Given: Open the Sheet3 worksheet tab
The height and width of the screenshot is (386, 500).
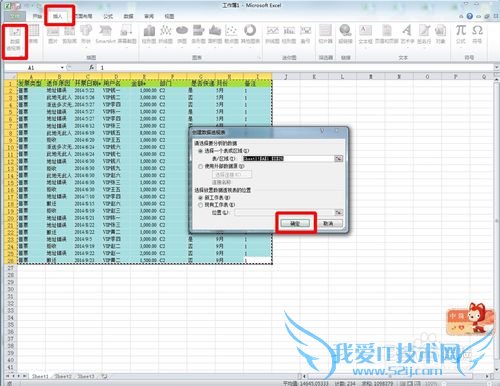Looking at the screenshot, I should pyautogui.click(x=86, y=376).
